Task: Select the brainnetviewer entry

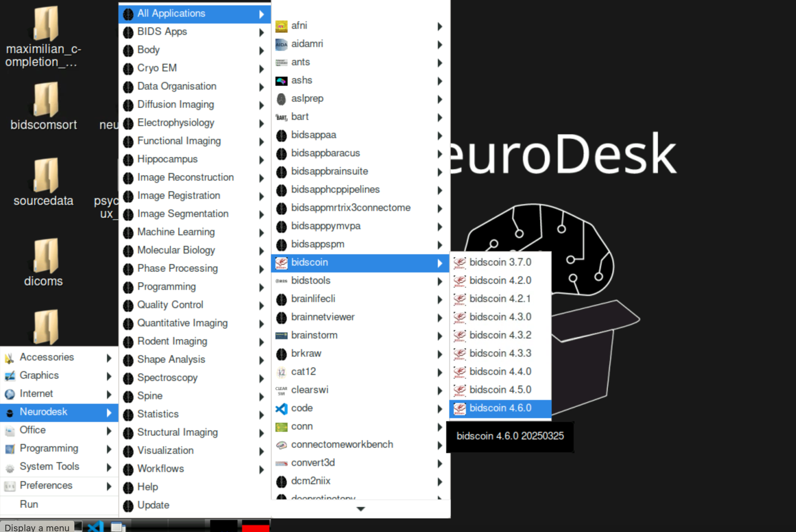Action: tap(360, 317)
